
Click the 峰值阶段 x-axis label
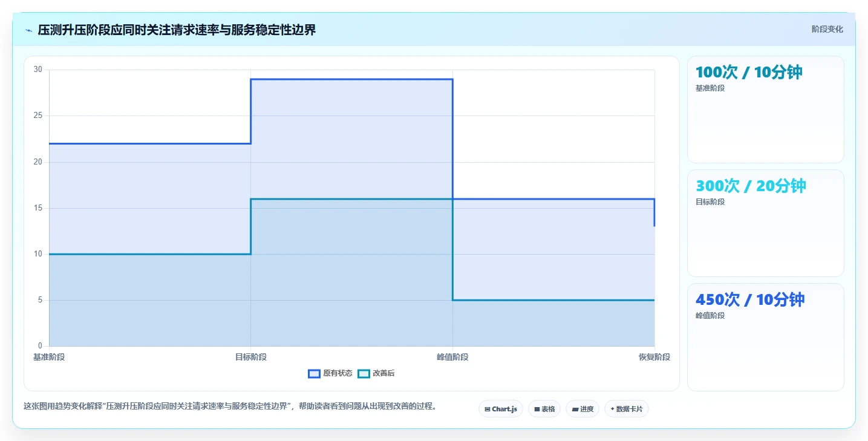pos(452,357)
